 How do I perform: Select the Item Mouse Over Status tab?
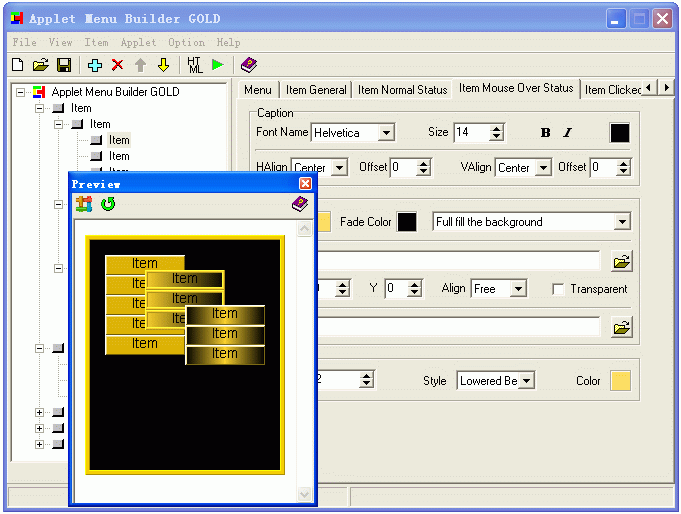point(516,88)
